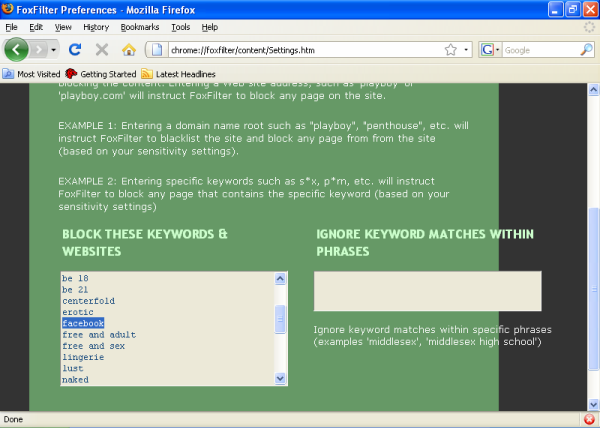Click the keyword list scrollbar thumb
Image resolution: width=600 pixels, height=428 pixels.
pos(280,319)
